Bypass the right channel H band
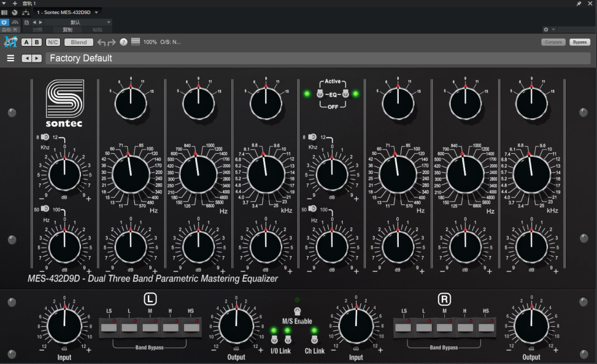597x364 pixels. coord(465,327)
